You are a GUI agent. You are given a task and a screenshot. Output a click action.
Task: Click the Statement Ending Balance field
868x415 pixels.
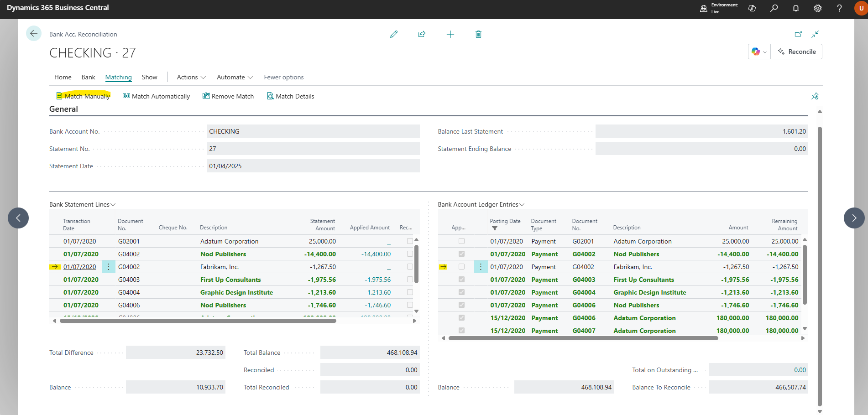(702, 149)
